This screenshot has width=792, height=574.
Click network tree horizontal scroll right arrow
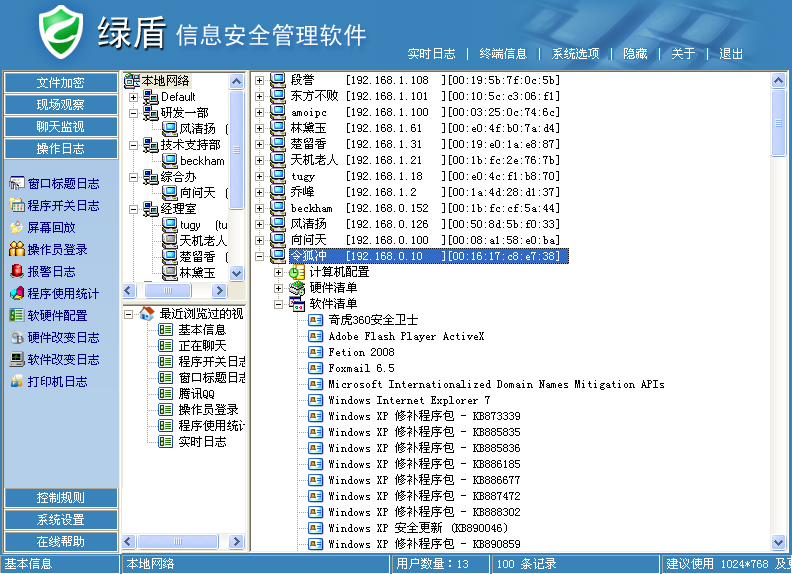[219, 291]
